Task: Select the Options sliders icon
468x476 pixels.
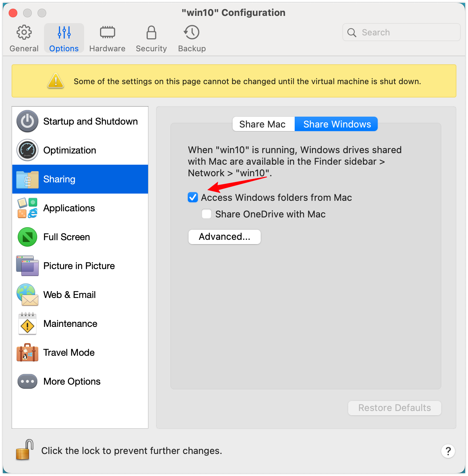Action: (x=64, y=33)
